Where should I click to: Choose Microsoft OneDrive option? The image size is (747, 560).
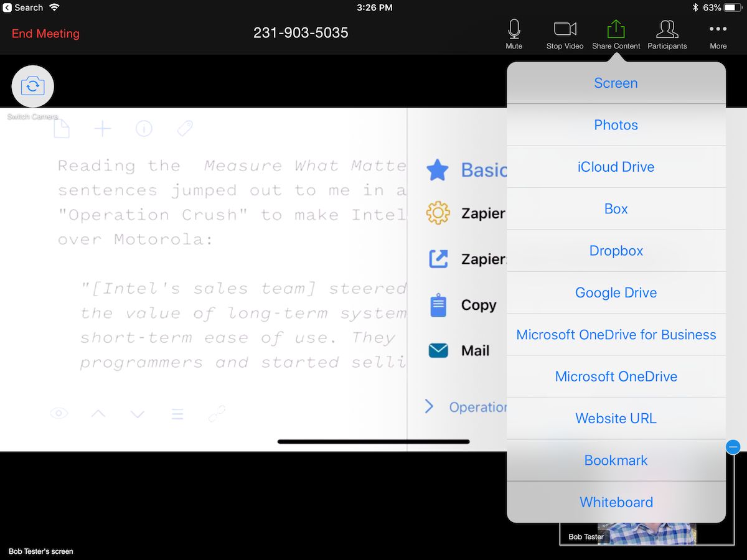pos(616,376)
